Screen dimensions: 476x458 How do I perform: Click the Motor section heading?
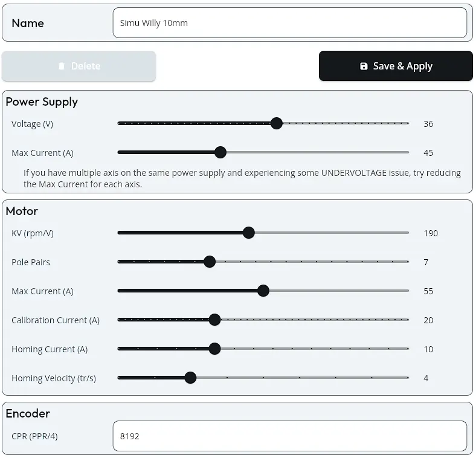(22, 211)
